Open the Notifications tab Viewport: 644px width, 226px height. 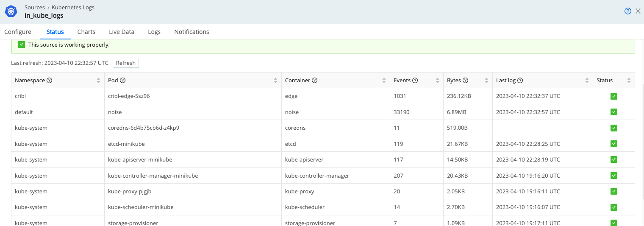click(192, 32)
